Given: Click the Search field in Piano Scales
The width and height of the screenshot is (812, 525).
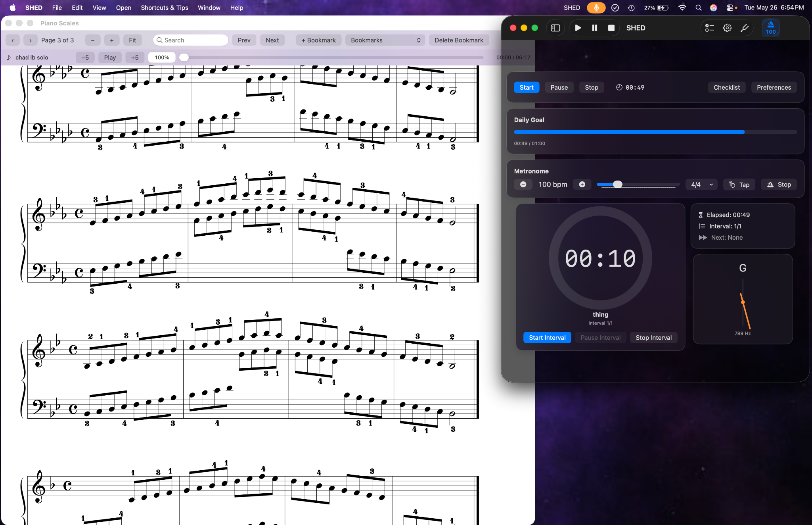Looking at the screenshot, I should coord(191,40).
